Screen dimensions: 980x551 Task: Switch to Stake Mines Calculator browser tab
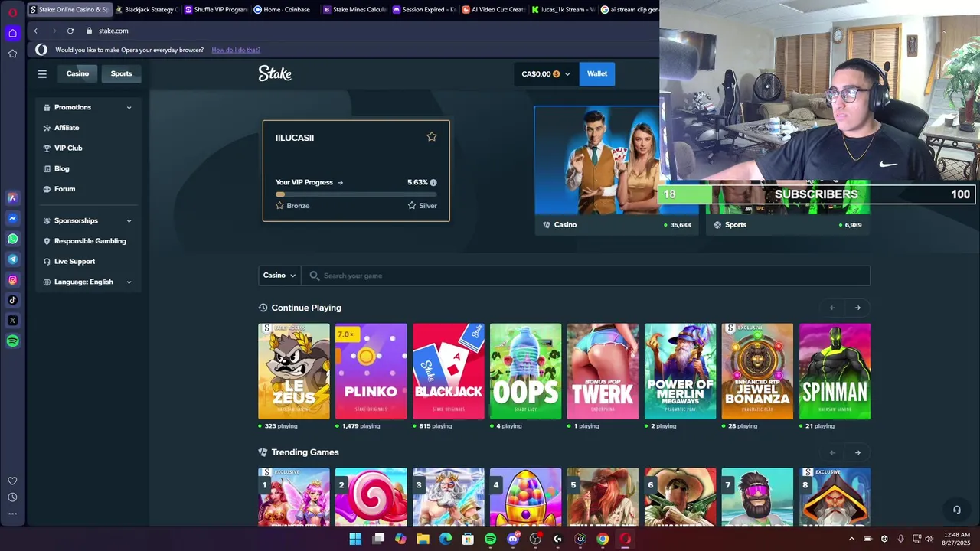coord(353,9)
